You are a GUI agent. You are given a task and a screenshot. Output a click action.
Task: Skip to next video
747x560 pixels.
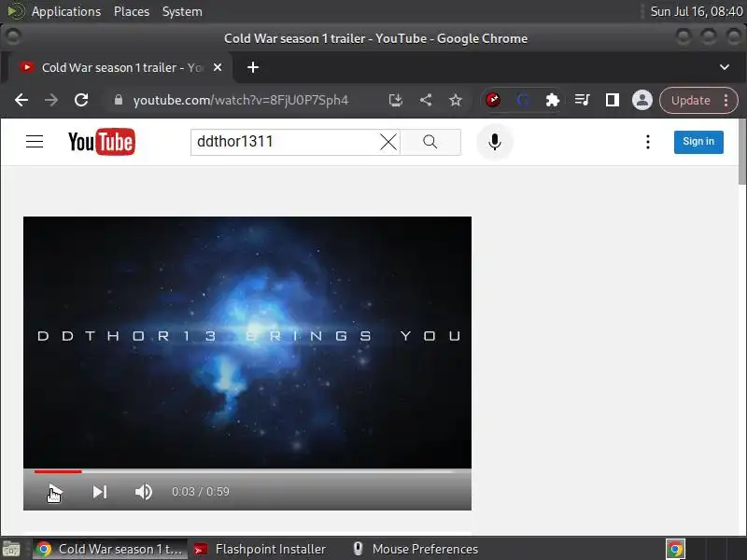[x=100, y=492]
